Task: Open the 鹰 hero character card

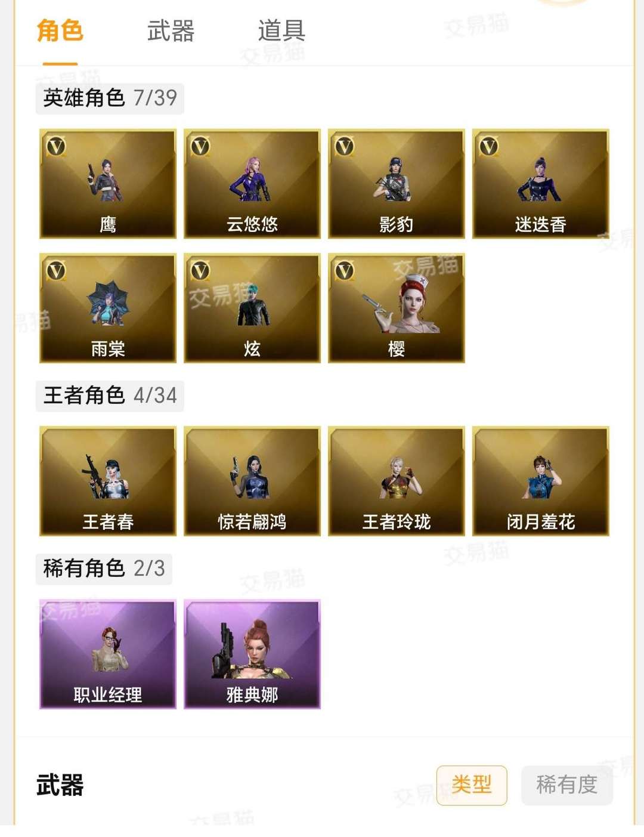Action: coord(108,184)
